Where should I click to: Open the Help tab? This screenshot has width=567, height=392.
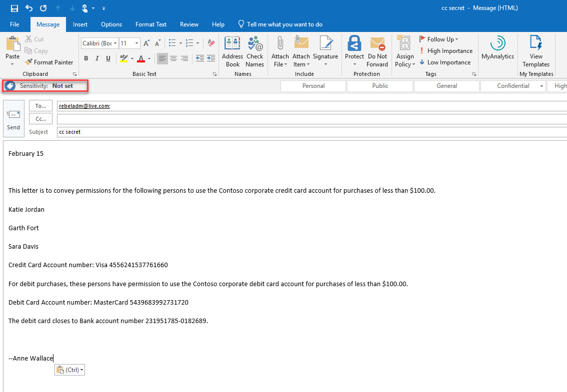click(x=218, y=24)
